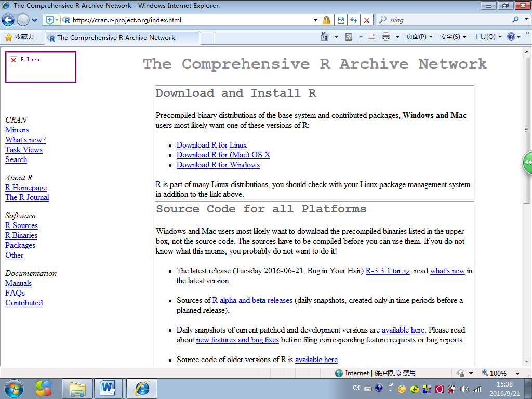The height and width of the screenshot is (399, 532).
Task: Click the Print icon
Action: tap(386, 36)
